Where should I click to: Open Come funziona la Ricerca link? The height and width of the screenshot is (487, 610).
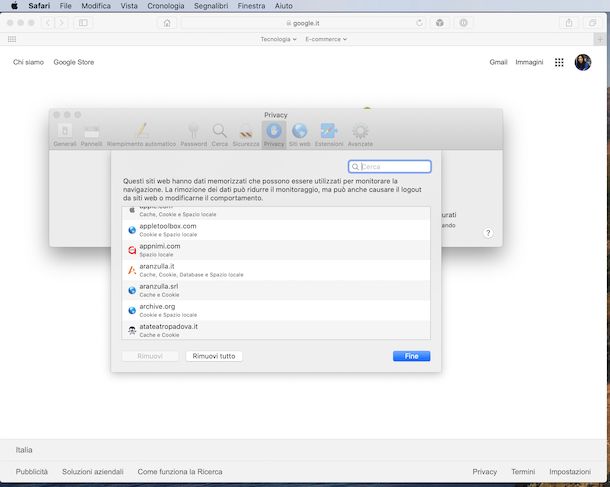tap(180, 472)
